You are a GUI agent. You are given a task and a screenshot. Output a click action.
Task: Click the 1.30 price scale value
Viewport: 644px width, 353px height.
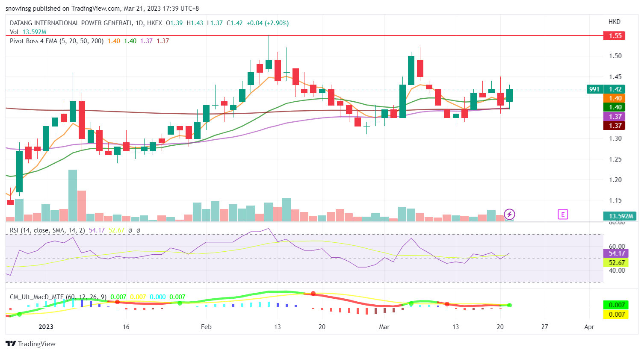[615, 138]
